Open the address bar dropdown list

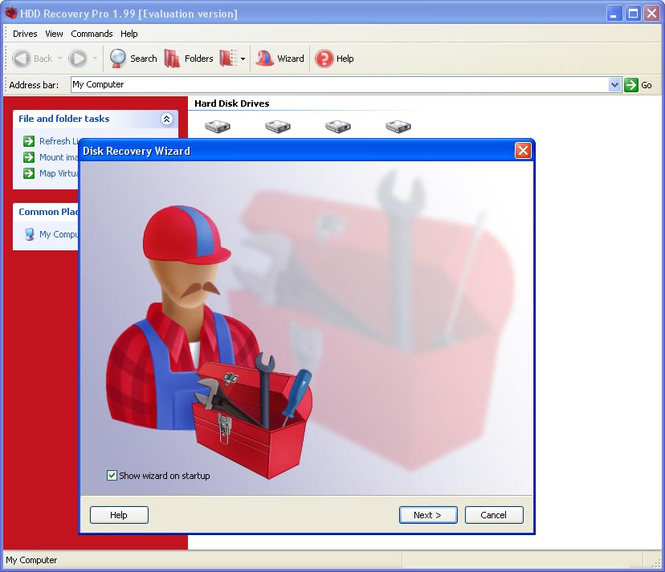pos(615,85)
